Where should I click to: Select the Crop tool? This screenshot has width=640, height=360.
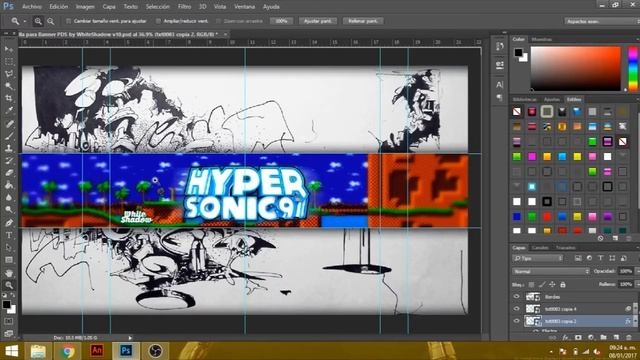click(x=9, y=98)
